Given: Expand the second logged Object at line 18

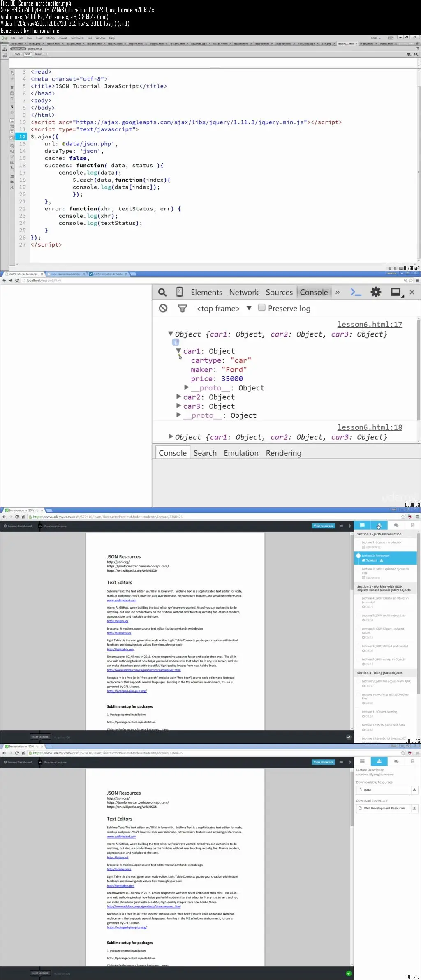Looking at the screenshot, I should (171, 436).
